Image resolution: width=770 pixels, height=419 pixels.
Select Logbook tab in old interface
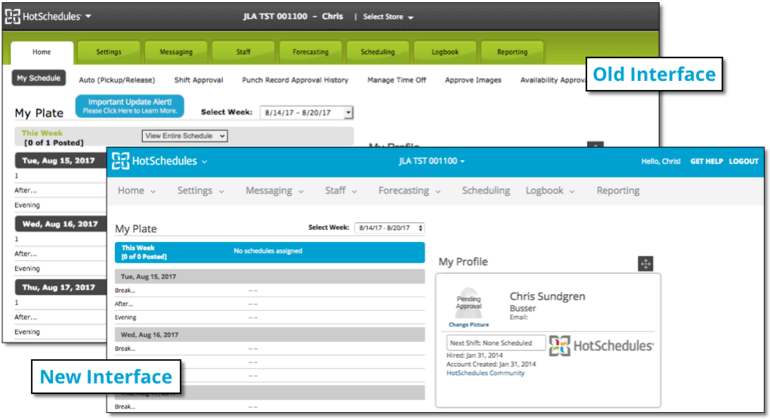pyautogui.click(x=445, y=52)
